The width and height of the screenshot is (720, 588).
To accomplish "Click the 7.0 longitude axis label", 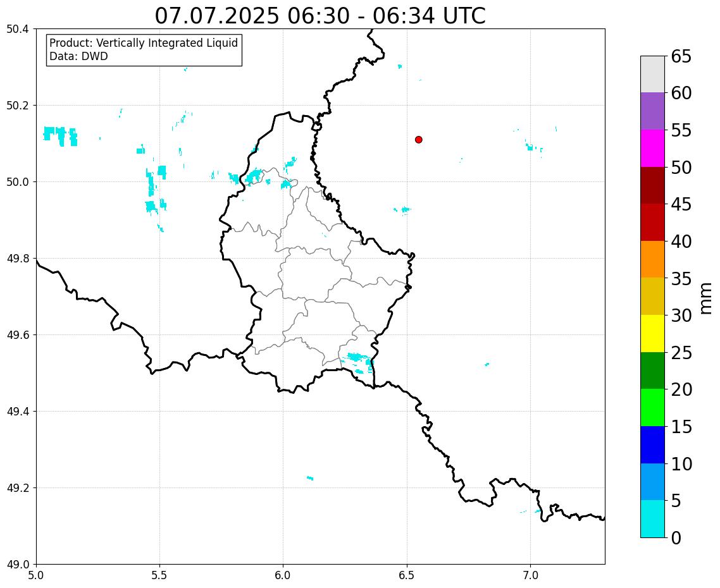I will point(531,575).
